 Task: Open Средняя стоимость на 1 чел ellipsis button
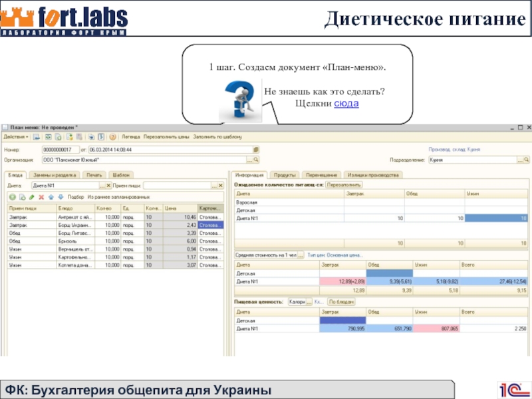[x=301, y=255]
